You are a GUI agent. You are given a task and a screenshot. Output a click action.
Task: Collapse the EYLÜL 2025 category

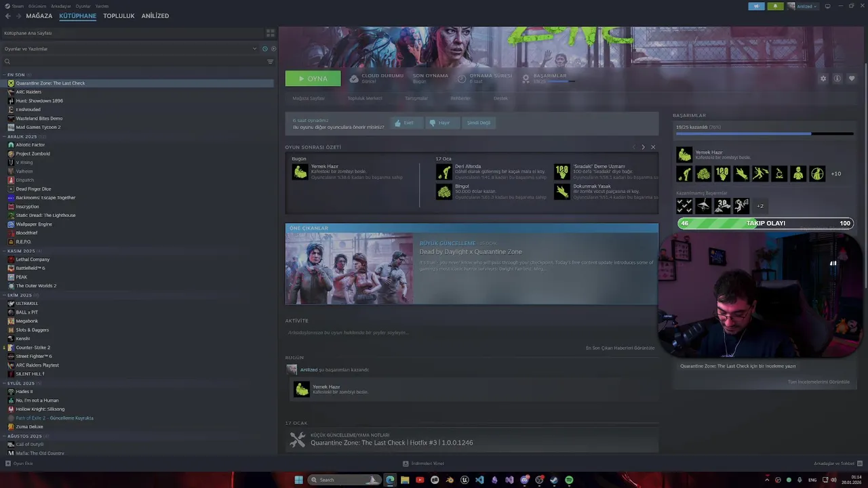click(x=4, y=383)
